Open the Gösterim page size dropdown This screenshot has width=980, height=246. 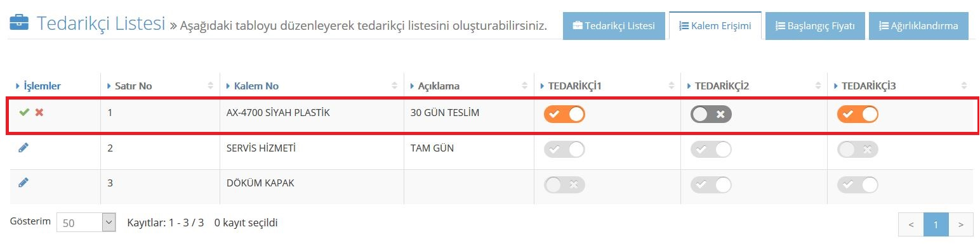click(x=86, y=223)
